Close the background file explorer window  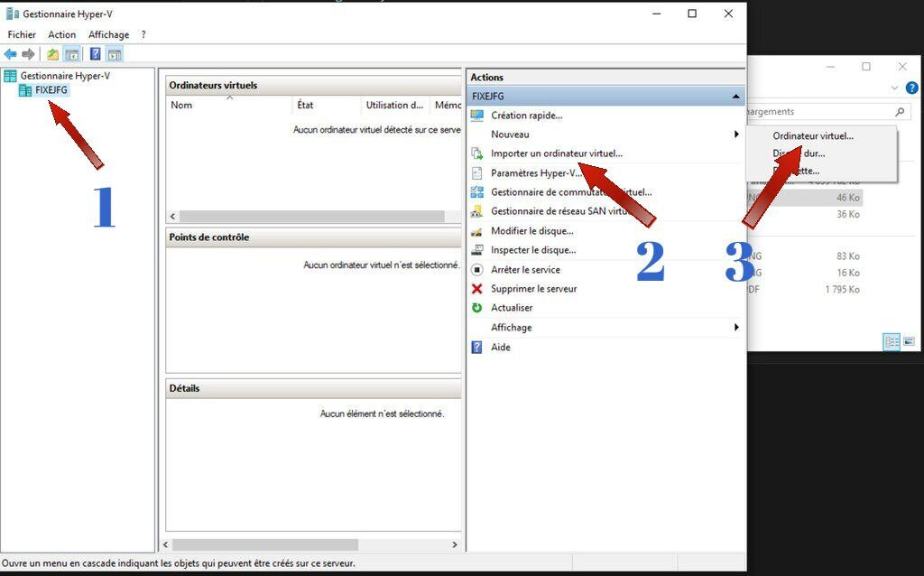[x=902, y=67]
